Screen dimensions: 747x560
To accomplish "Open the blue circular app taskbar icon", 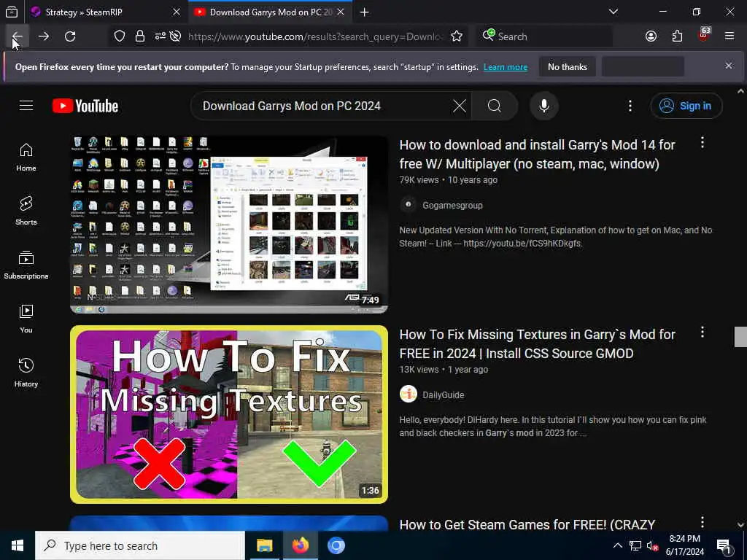I will (336, 545).
